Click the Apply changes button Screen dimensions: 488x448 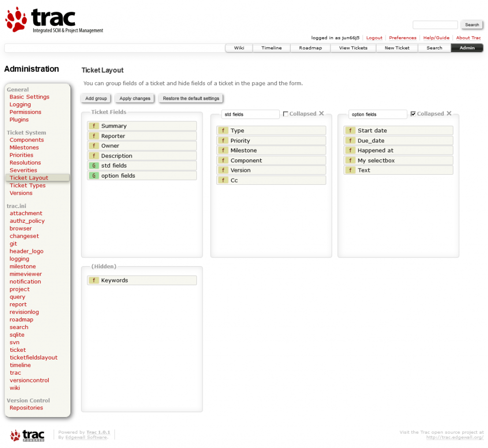pyautogui.click(x=134, y=99)
